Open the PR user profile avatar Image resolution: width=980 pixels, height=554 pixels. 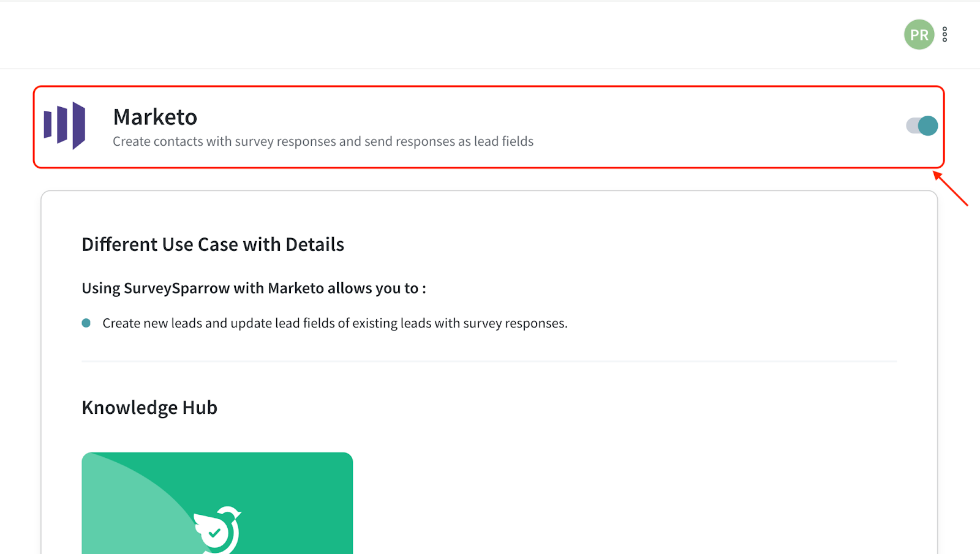point(919,35)
